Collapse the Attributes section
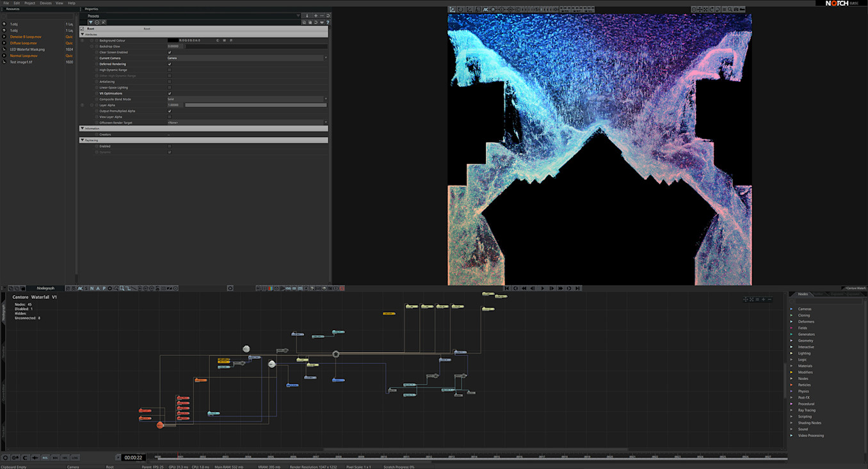 [82, 35]
